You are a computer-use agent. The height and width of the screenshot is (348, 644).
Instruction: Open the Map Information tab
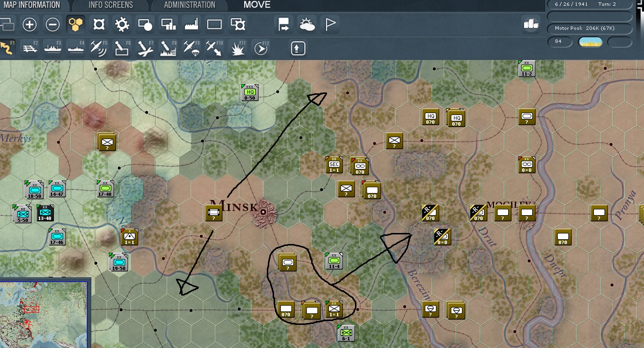point(32,5)
